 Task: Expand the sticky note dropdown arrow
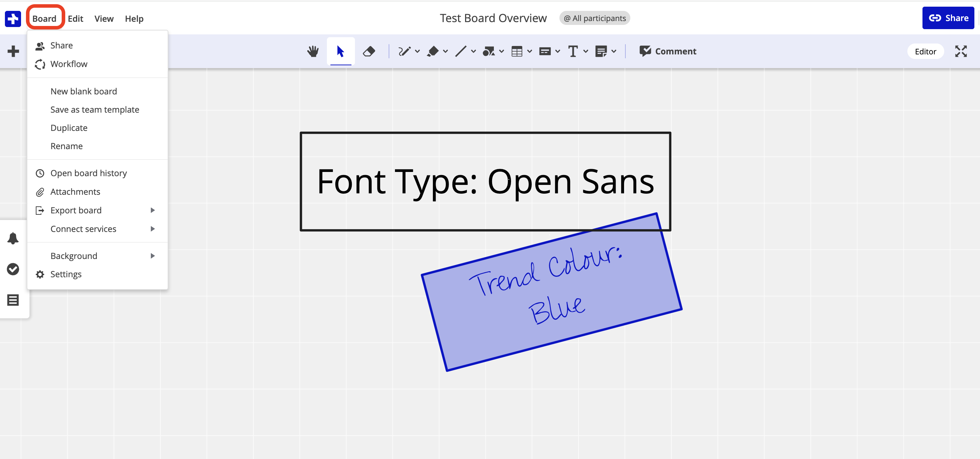pyautogui.click(x=614, y=51)
